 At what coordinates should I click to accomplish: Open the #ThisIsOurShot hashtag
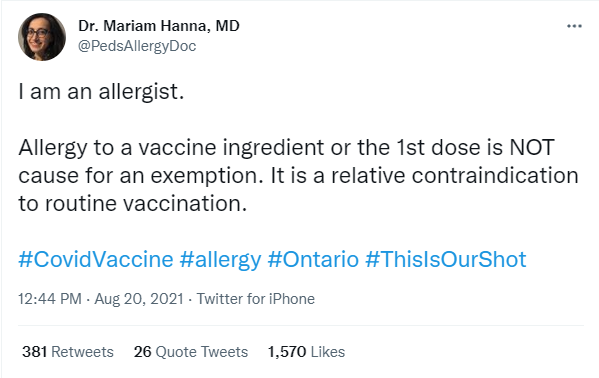pos(446,260)
